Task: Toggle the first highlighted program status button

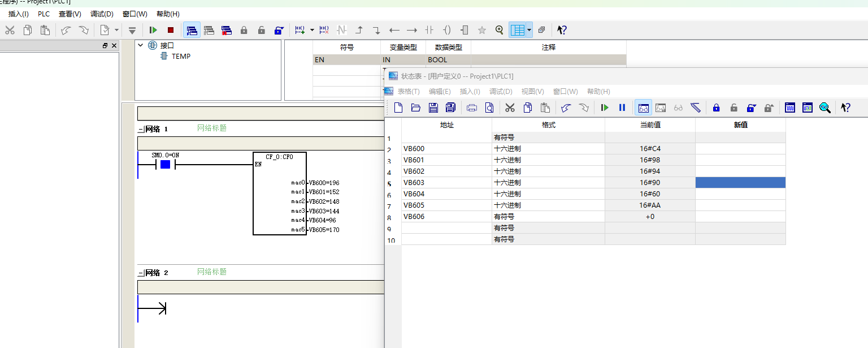Action: (192, 30)
